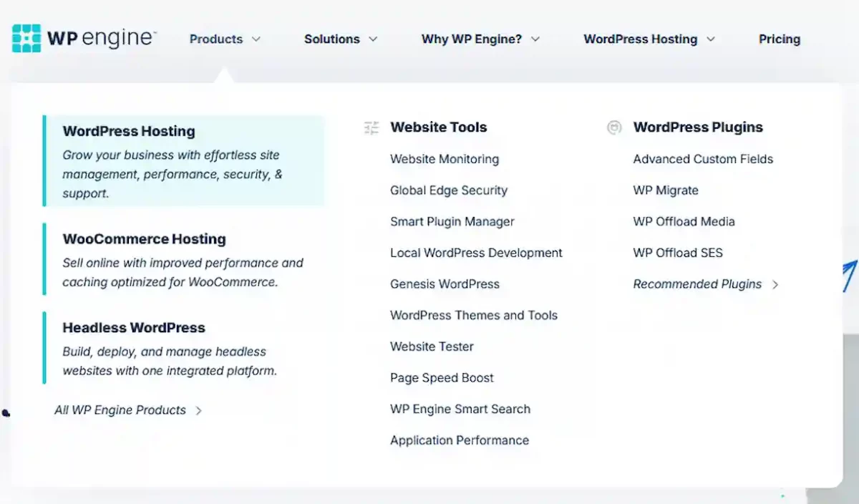Expand the Why WP Engine? dropdown chevron
This screenshot has width=859, height=504.
(535, 39)
